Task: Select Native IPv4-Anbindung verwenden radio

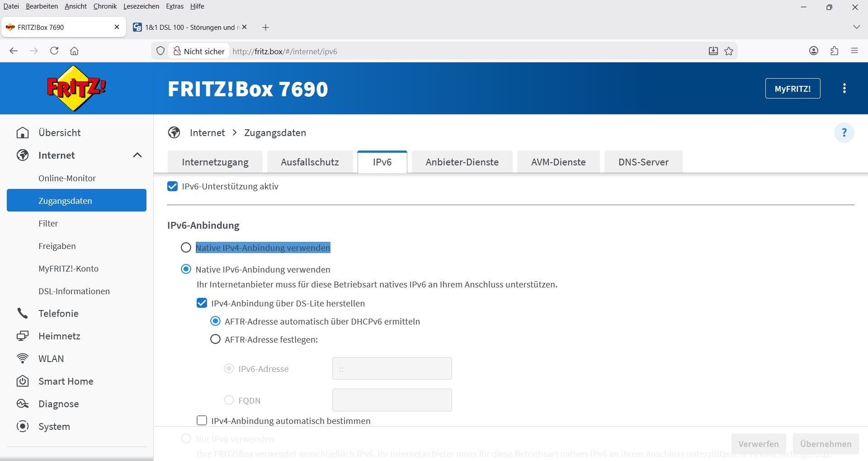Action: pos(186,248)
